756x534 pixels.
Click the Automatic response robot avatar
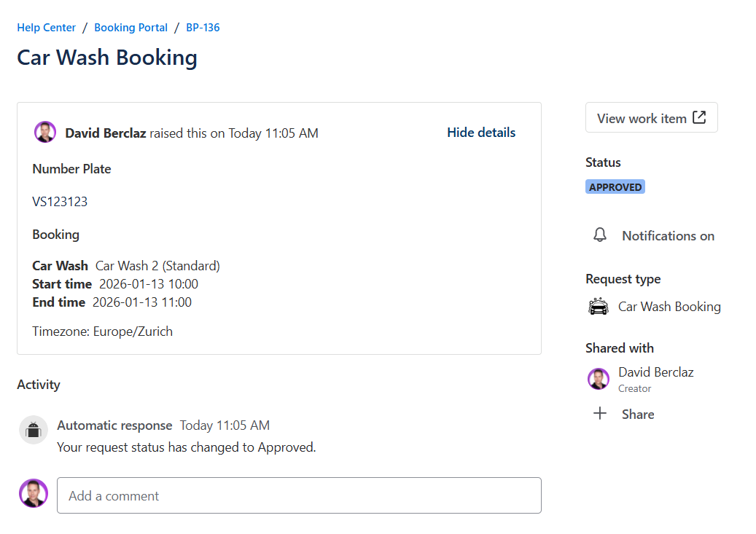pos(33,430)
